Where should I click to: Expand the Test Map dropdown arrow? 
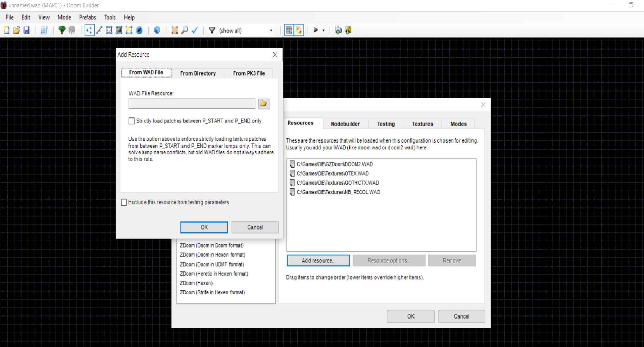coord(324,30)
